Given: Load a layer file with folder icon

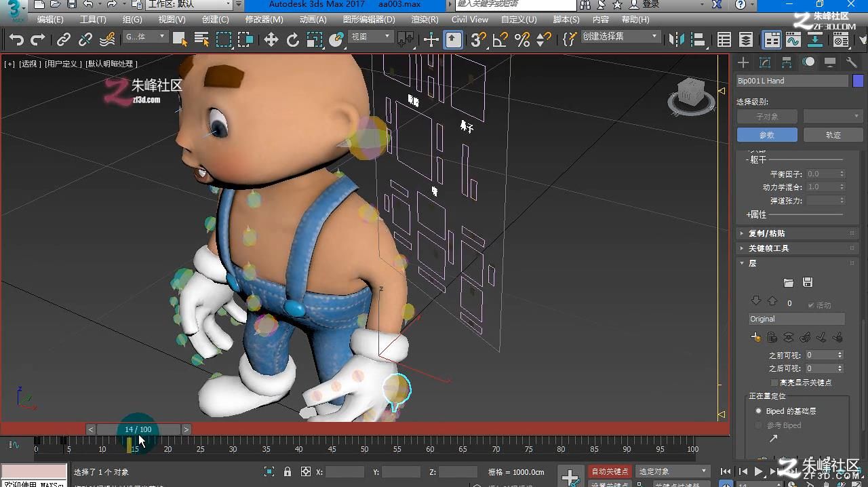Looking at the screenshot, I should pos(788,282).
